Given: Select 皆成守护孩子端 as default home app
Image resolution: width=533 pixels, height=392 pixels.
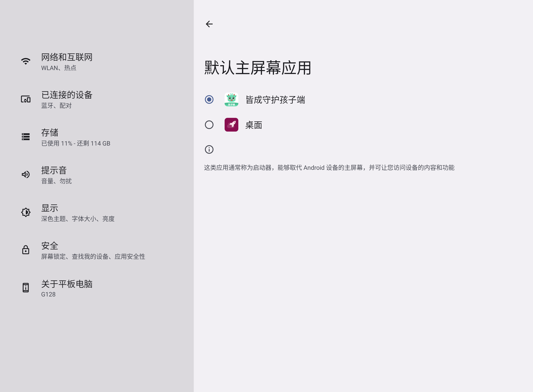Looking at the screenshot, I should tap(209, 99).
